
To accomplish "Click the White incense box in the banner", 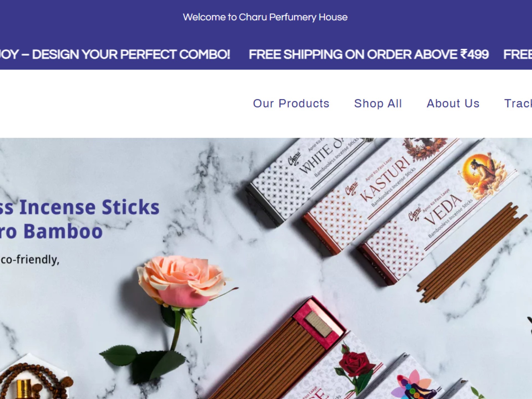I will click(308, 177).
